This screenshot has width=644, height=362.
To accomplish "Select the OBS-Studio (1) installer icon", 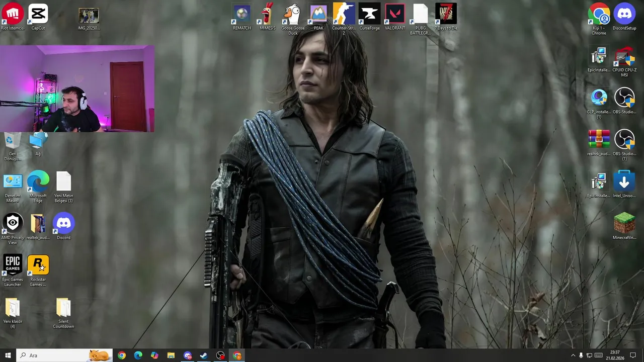I will [624, 145].
